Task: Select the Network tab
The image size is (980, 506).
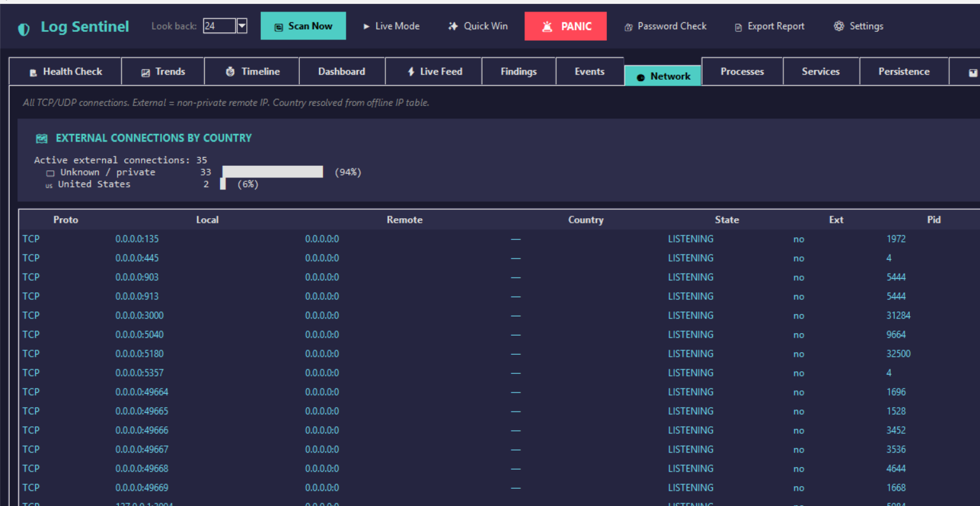Action: point(663,76)
